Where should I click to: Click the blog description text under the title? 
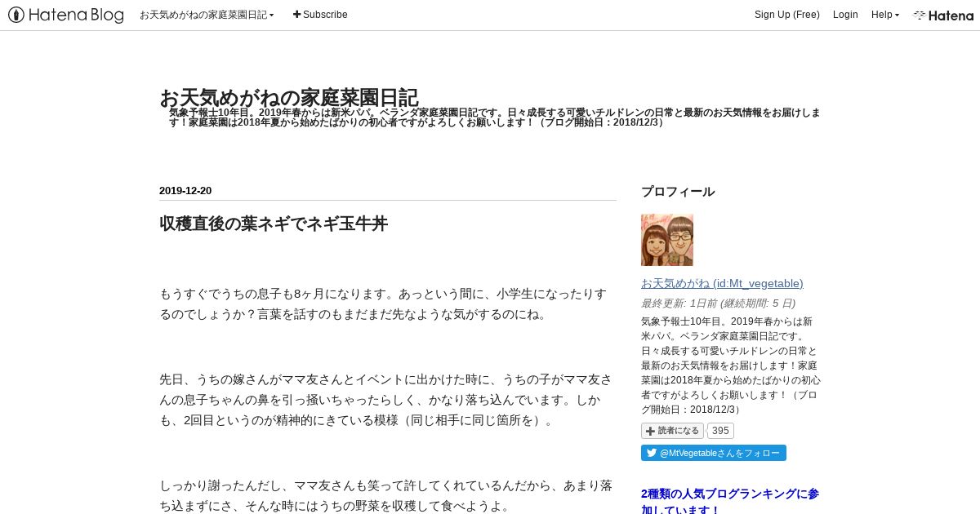point(495,117)
